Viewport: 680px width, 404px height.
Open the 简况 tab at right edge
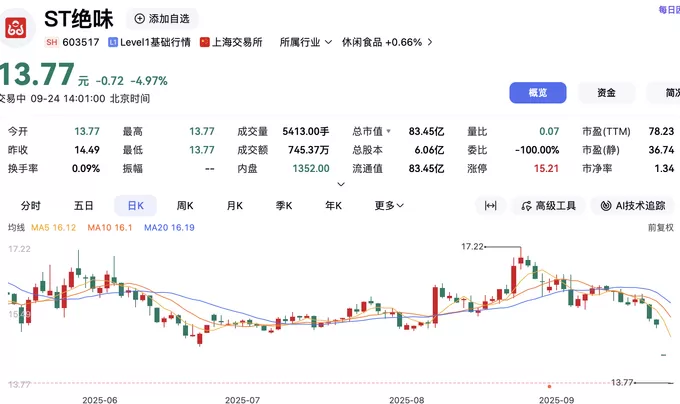click(x=666, y=92)
